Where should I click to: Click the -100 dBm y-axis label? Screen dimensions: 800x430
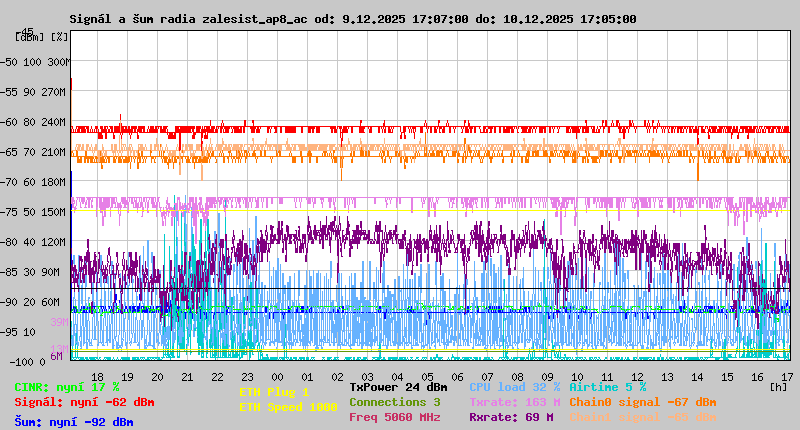pos(20,361)
